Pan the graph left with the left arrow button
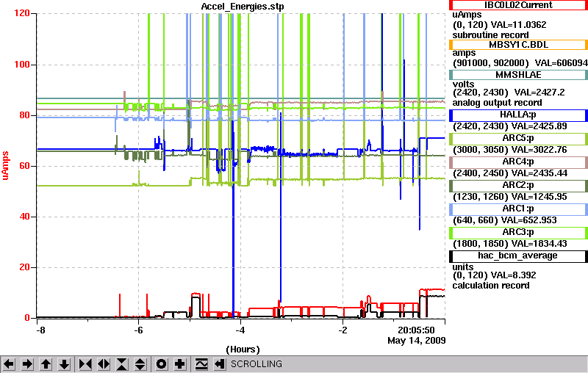Screen dimensions: 588x373 tap(9, 363)
